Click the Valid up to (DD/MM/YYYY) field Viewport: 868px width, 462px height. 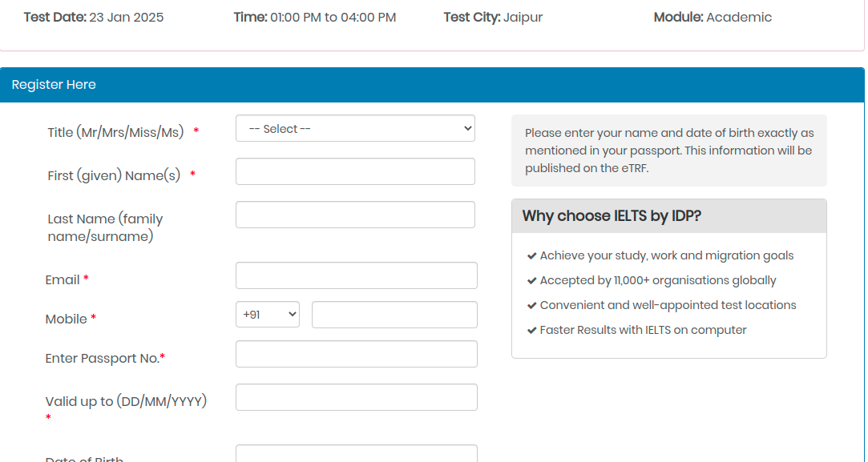(x=356, y=396)
